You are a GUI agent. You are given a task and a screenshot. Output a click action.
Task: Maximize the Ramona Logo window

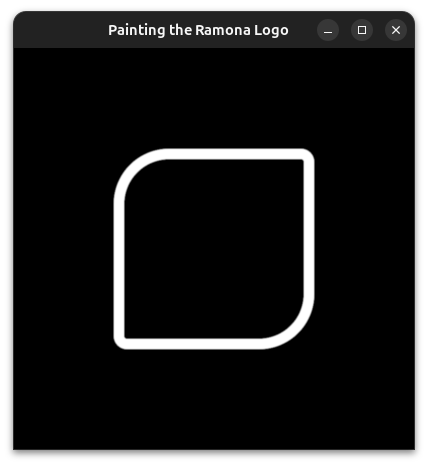(x=362, y=30)
